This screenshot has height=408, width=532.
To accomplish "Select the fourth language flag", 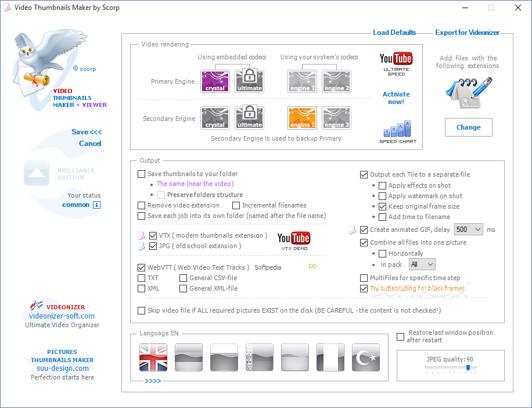I will [260, 357].
